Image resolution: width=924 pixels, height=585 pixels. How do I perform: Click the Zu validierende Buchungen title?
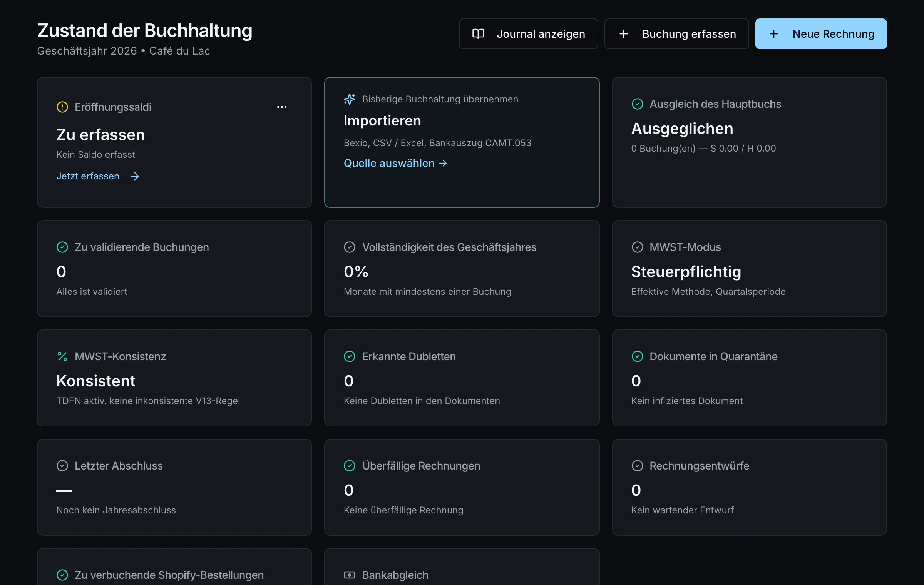point(142,247)
